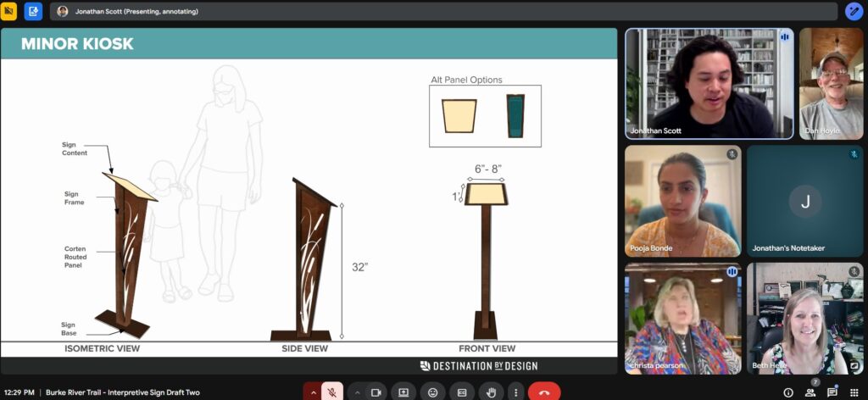Select Pooja Bonde's video tile
The width and height of the screenshot is (868, 400).
coord(682,201)
